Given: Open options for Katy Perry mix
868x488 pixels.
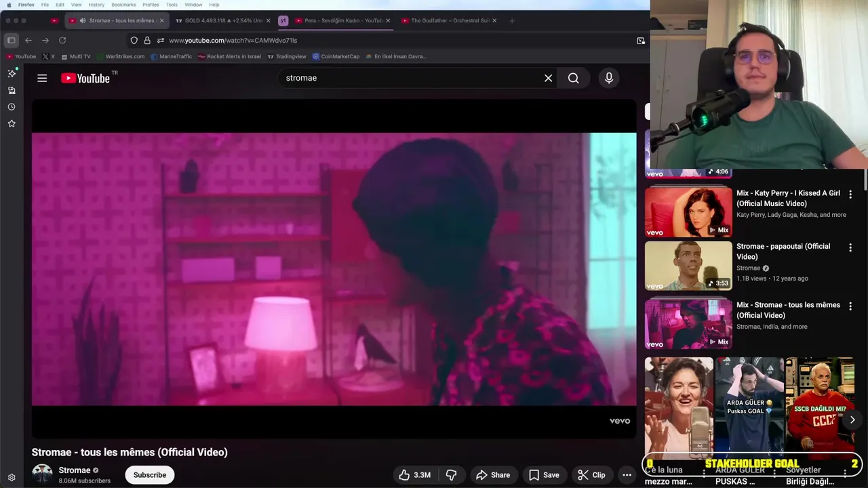Looking at the screenshot, I should pyautogui.click(x=850, y=195).
